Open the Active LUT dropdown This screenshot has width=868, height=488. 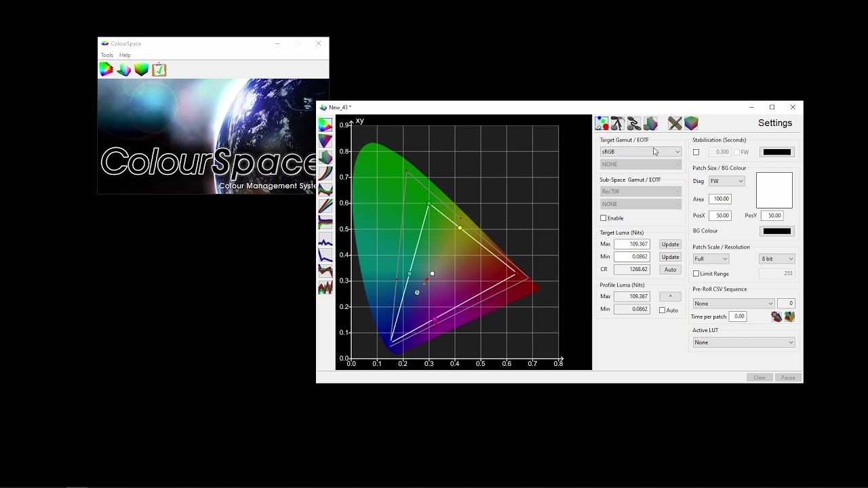coord(743,342)
